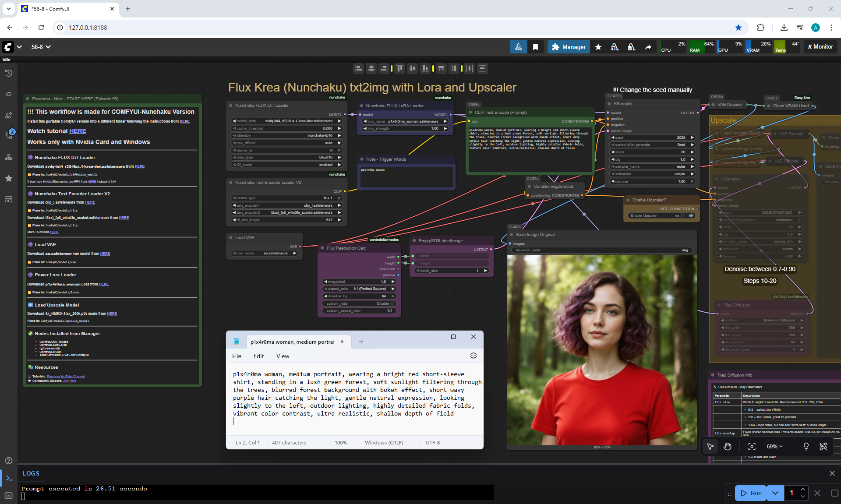Increase the batch count stepper
Viewport: 841px width, 504px height.
tap(802, 489)
